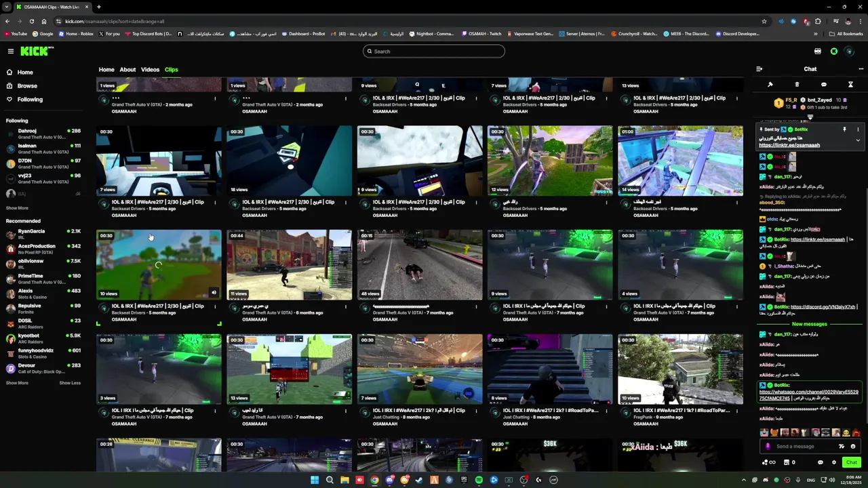868x488 pixels.
Task: Open the All Bookmarks folder
Action: coord(846,34)
